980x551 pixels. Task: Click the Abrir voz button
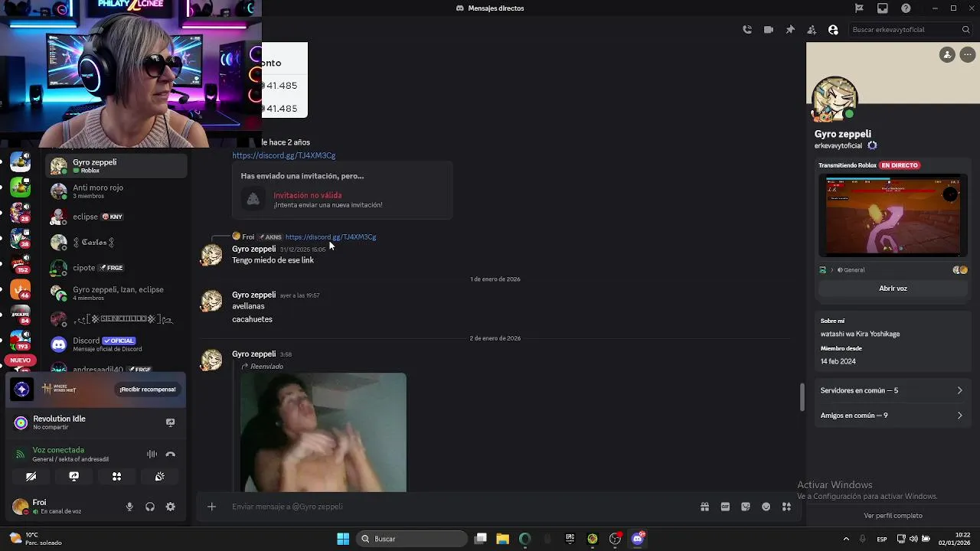pyautogui.click(x=893, y=289)
